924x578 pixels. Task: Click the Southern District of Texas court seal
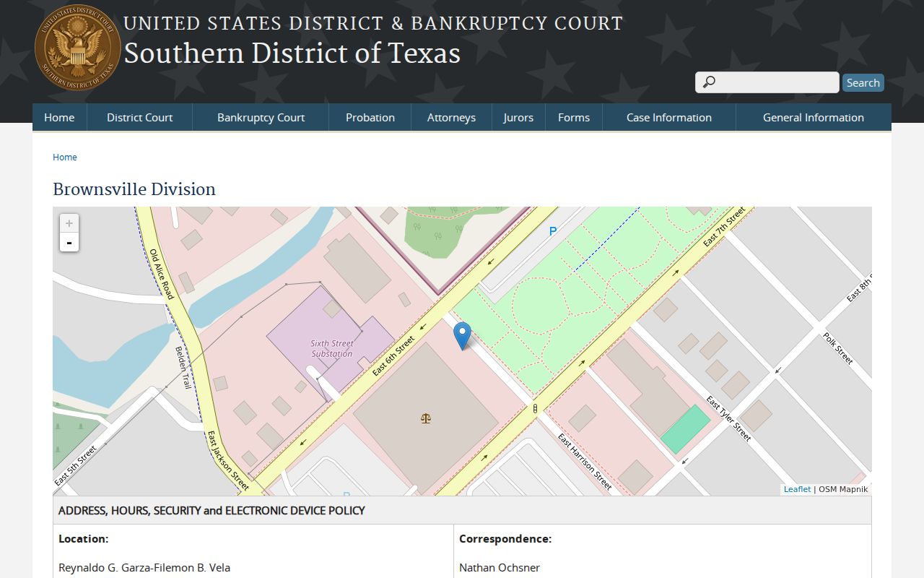click(x=77, y=48)
